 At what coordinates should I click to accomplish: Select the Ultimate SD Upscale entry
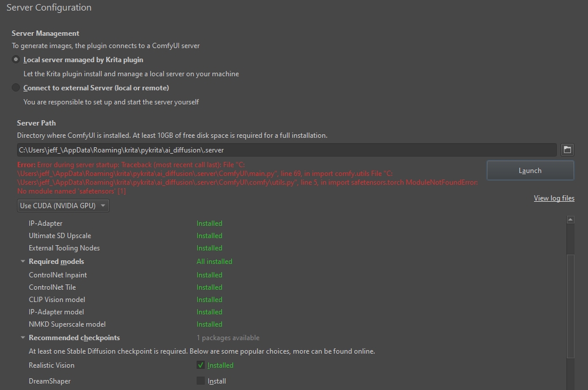pyautogui.click(x=59, y=235)
